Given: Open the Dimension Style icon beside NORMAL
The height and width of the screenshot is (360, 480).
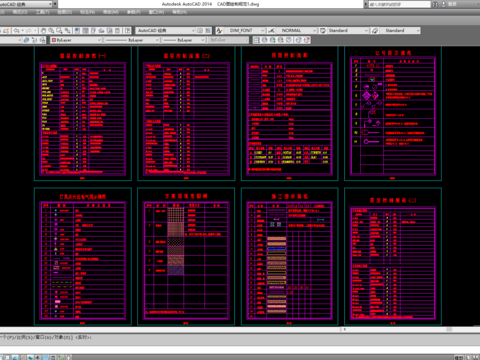Looking at the screenshot, I should click(272, 31).
